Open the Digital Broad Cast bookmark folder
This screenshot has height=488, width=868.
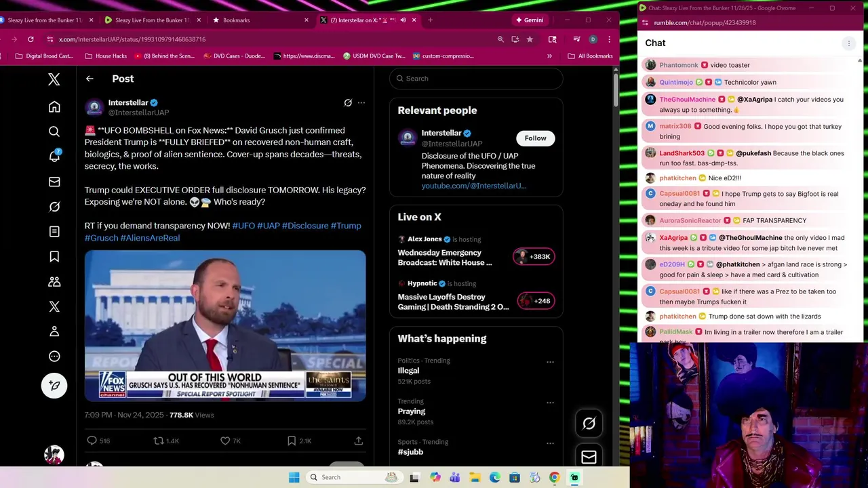tap(44, 56)
